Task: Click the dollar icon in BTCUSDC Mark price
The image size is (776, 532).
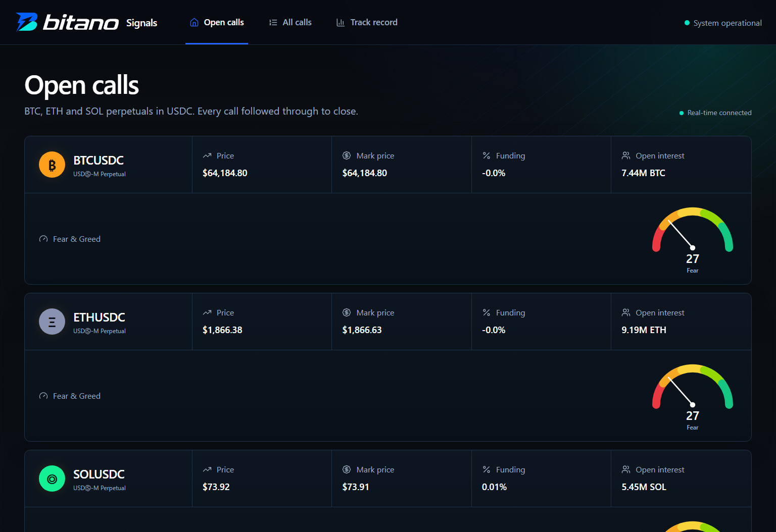Action: click(347, 155)
